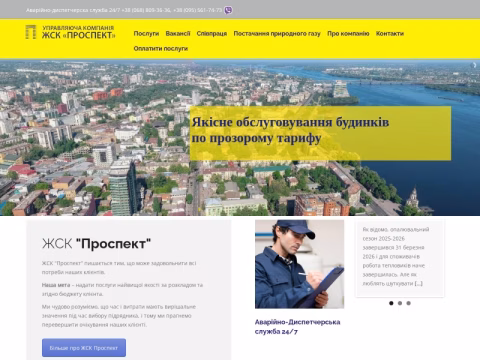Select the first news carousel dot
This screenshot has height=360, width=480.
click(x=391, y=303)
